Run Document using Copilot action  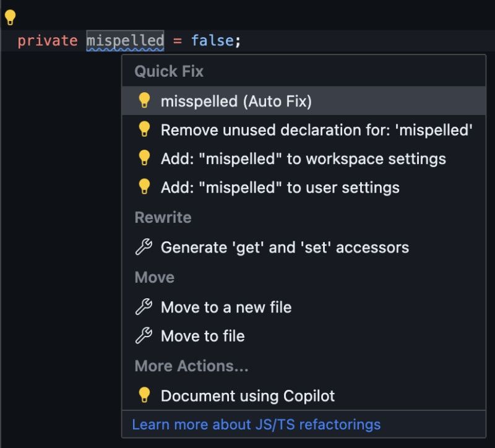click(304, 396)
